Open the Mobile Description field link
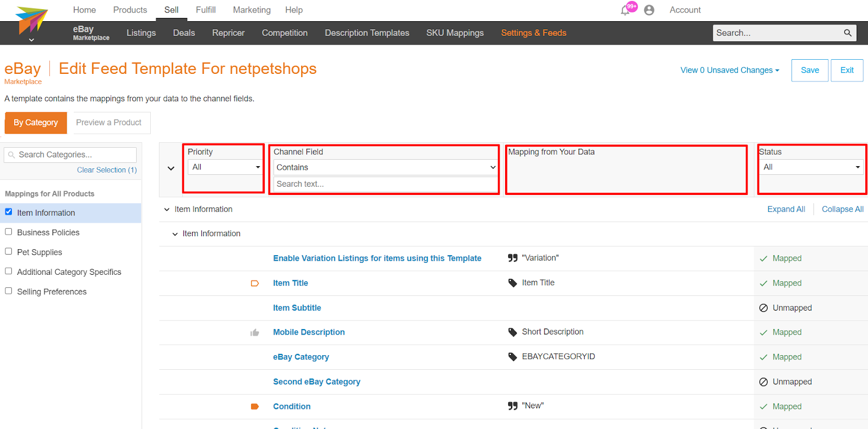 (x=309, y=332)
